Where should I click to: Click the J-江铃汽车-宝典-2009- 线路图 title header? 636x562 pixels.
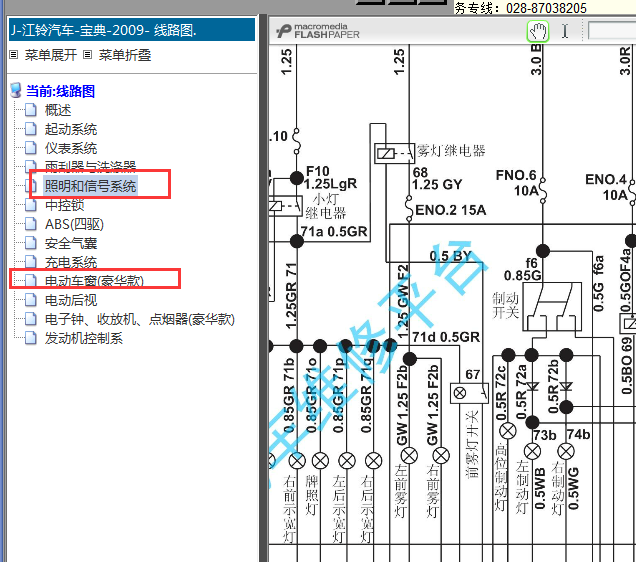coord(132,30)
